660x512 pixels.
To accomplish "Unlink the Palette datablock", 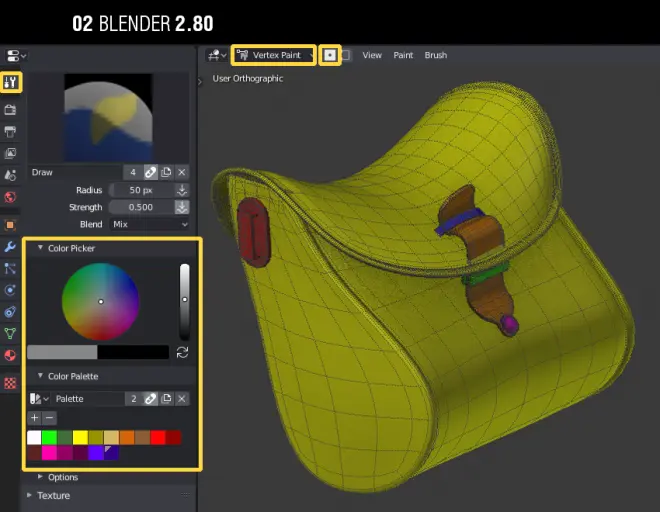I will click(182, 399).
